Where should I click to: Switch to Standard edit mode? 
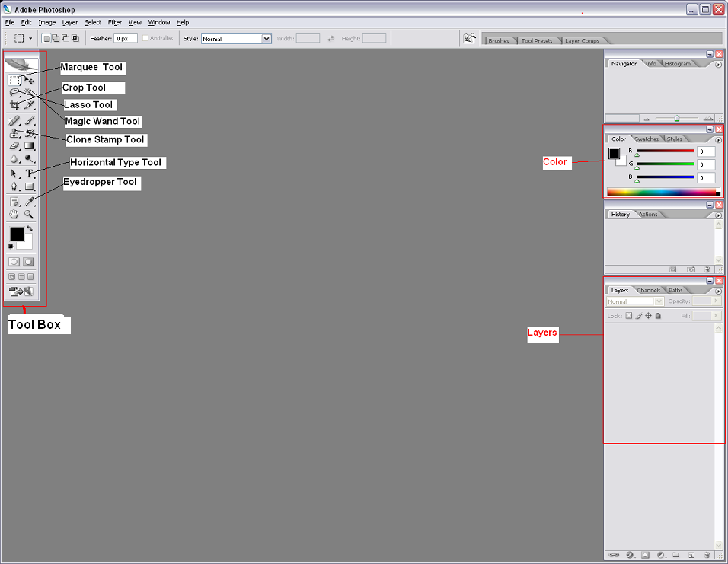coord(14,262)
